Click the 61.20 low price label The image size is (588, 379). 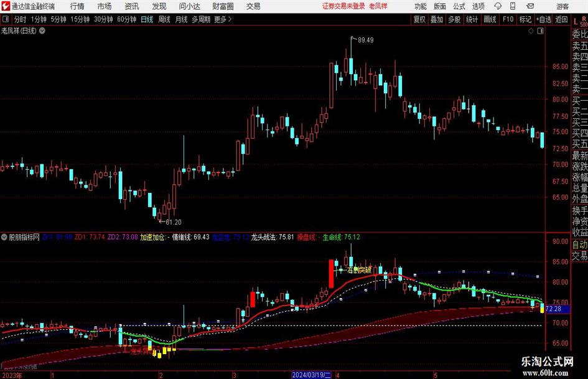point(174,222)
